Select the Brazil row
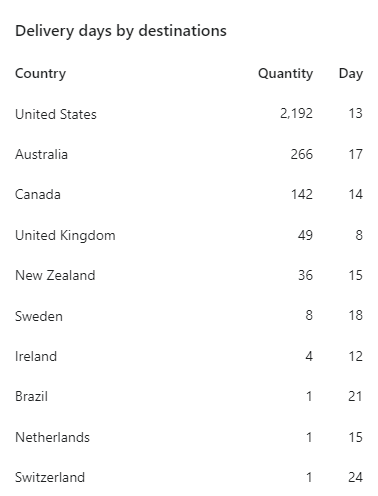The image size is (378, 496). coord(189,397)
